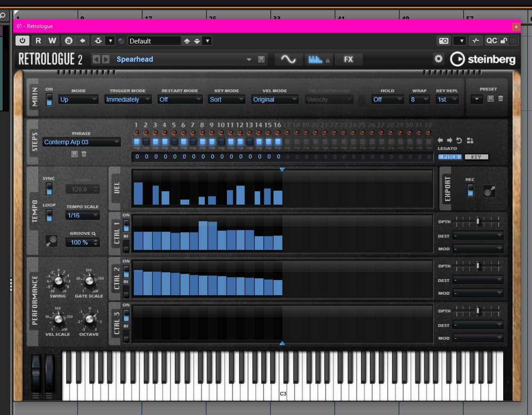Open the Trigger Mode Immediately dropdown
This screenshot has width=532, height=415.
point(128,99)
